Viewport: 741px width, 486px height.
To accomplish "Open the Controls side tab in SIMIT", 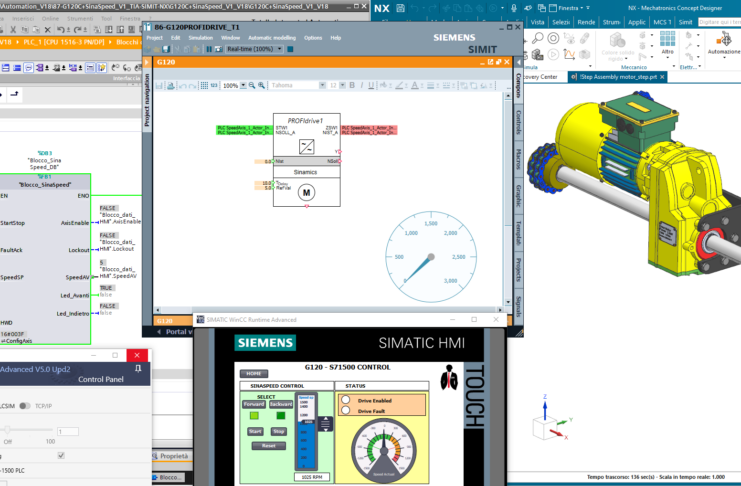I will pos(518,123).
